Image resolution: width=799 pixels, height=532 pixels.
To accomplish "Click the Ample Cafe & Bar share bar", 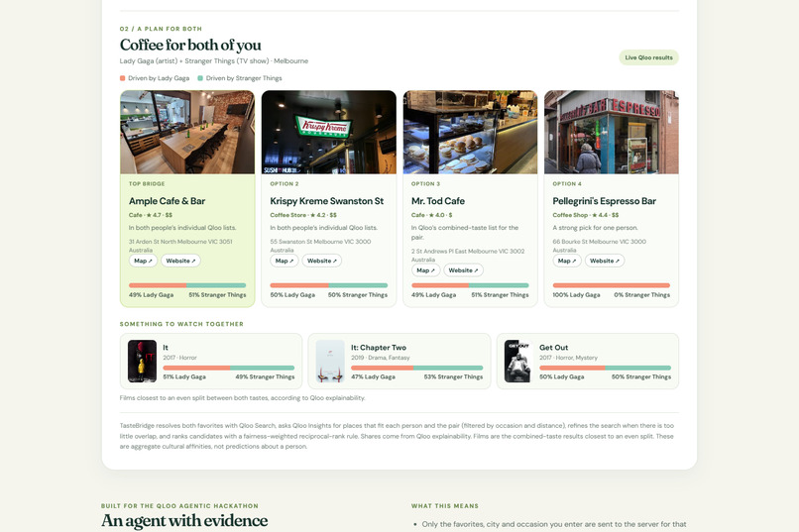I will point(187,285).
